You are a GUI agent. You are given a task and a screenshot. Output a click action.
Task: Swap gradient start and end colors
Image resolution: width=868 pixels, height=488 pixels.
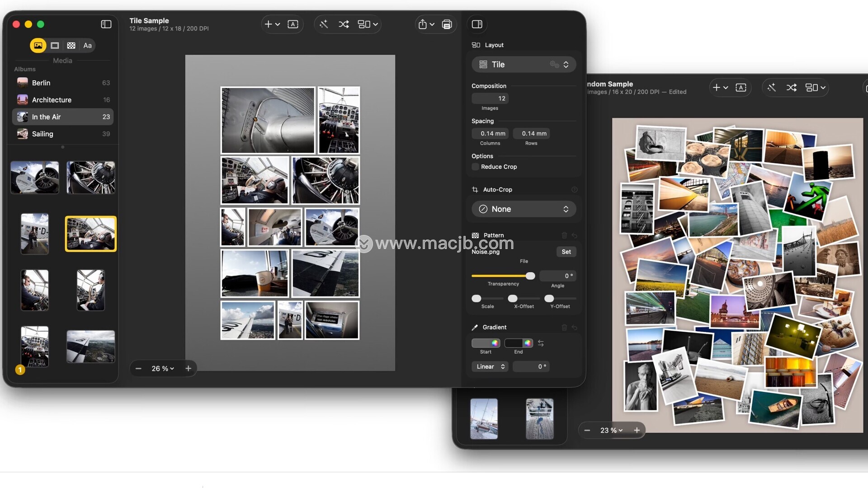pos(541,343)
